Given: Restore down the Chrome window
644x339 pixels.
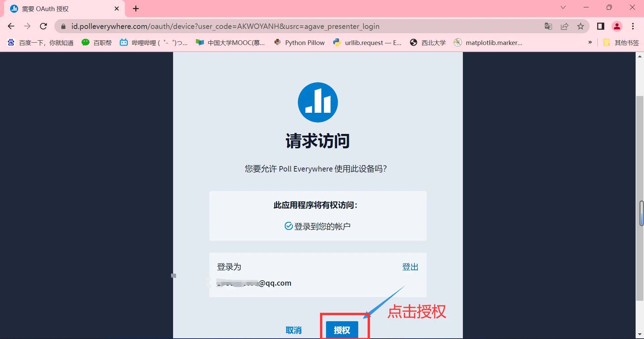Looking at the screenshot, I should pos(609,7).
